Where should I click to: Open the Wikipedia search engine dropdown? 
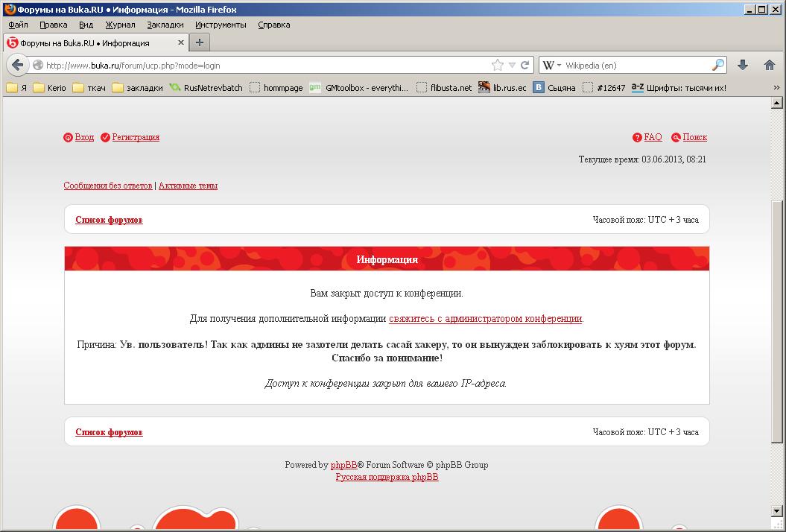[x=551, y=65]
